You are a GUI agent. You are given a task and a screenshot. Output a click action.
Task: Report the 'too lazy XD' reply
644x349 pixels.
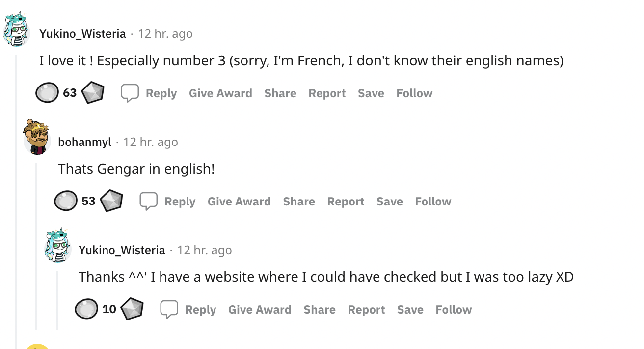(x=366, y=310)
